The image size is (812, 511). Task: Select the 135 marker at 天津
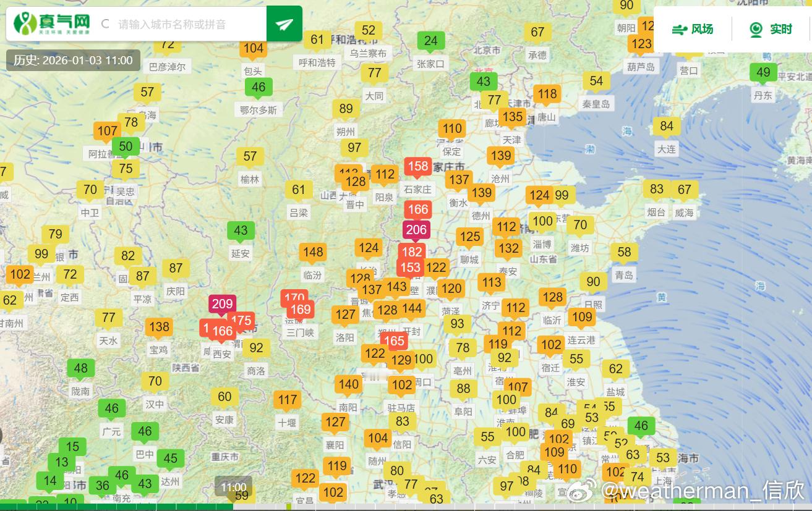tap(512, 118)
